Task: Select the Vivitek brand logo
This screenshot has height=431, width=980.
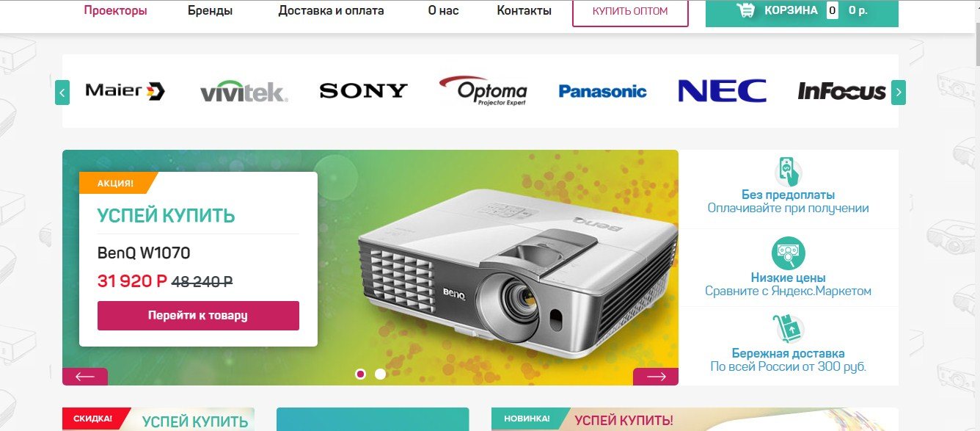Action: 244,92
